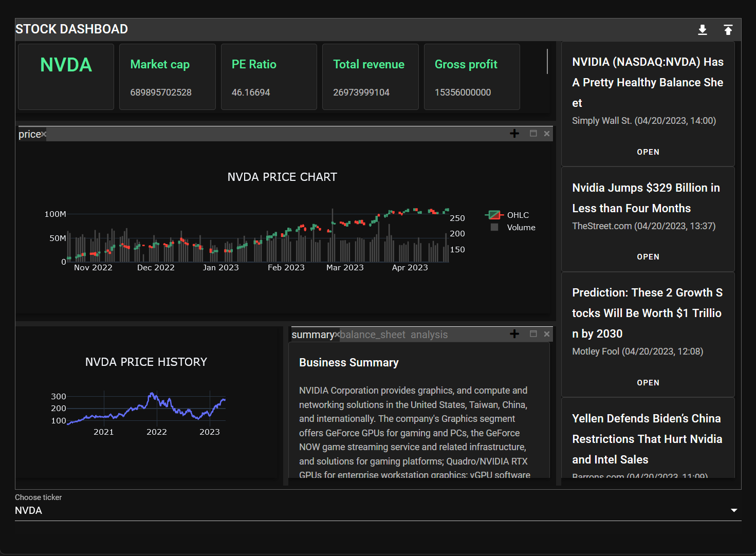
Task: Click the download dashboard icon
Action: coord(702,30)
